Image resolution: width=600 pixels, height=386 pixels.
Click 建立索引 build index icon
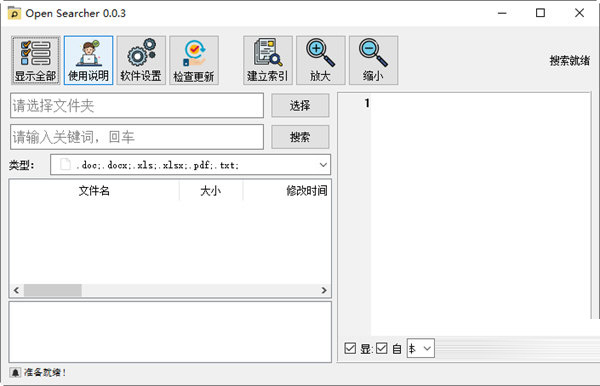tap(268, 60)
